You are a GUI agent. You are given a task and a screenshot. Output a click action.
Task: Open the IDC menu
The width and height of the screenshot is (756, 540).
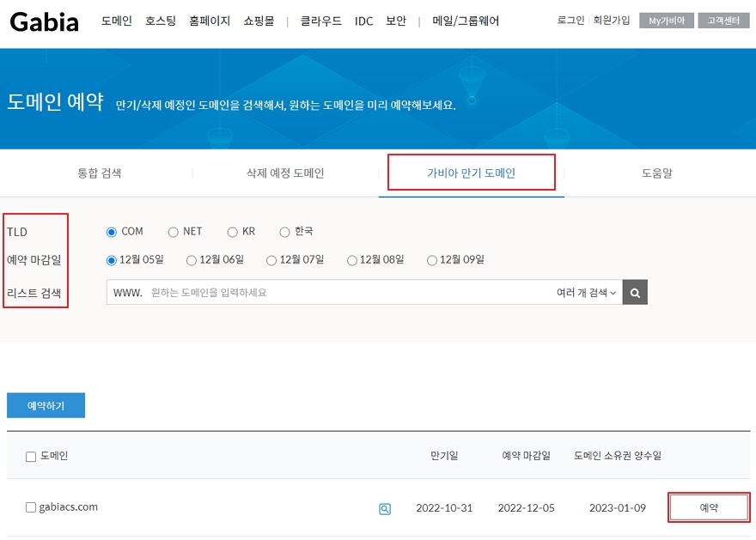click(x=364, y=21)
